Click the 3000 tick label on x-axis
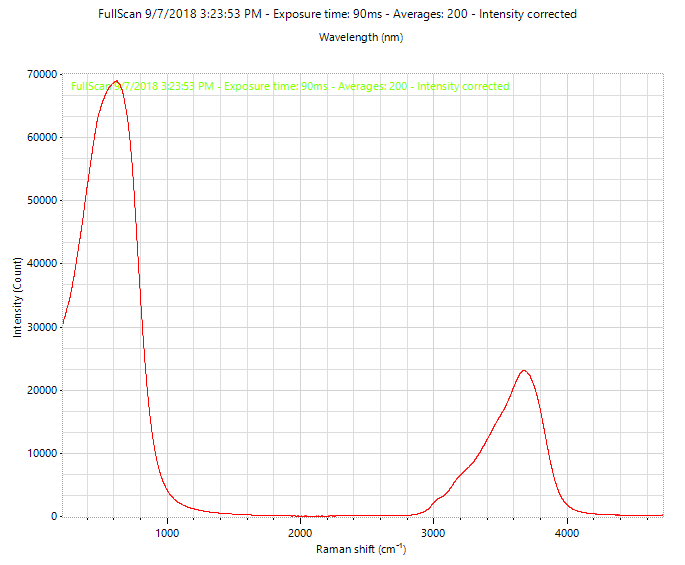Screen dimensions: 685x565 tap(433, 533)
